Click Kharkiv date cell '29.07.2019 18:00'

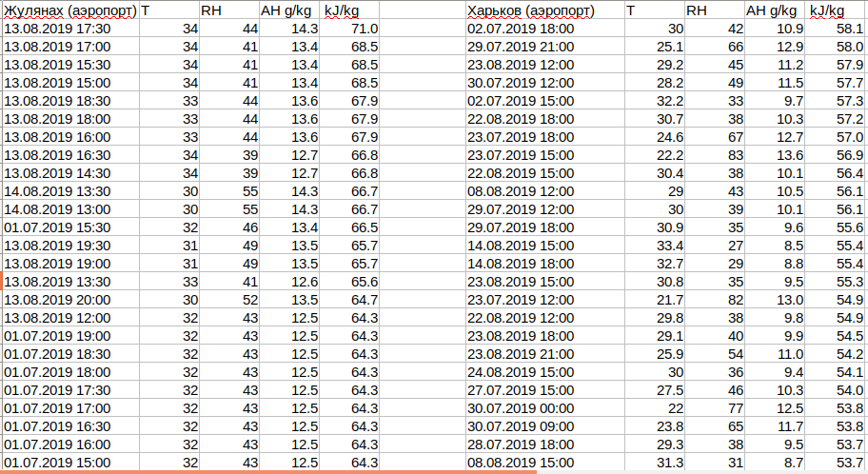[x=545, y=227]
